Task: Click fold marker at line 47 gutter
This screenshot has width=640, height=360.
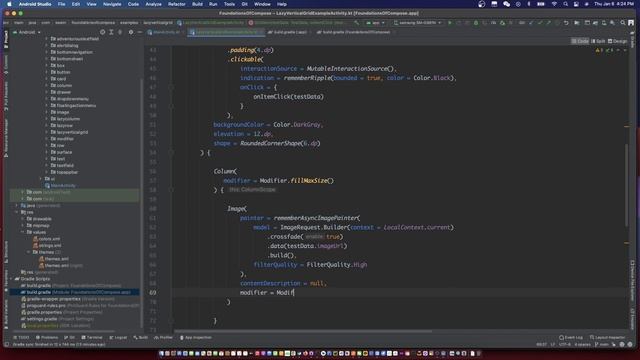Action: [x=171, y=87]
